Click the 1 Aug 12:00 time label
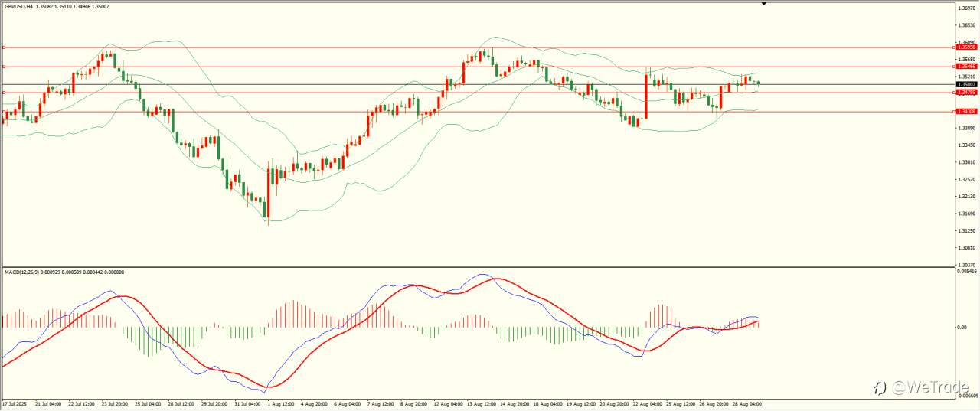 [x=279, y=403]
